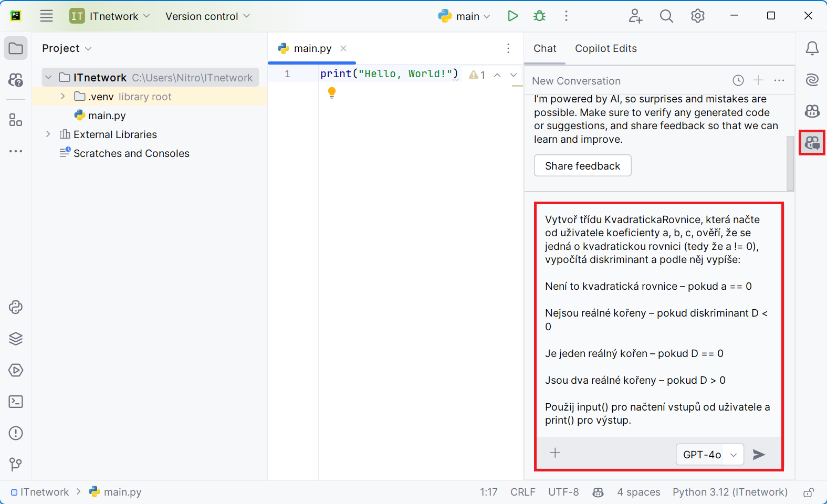The image size is (827, 504).
Task: Open the Problems tool window
Action: (x=16, y=433)
